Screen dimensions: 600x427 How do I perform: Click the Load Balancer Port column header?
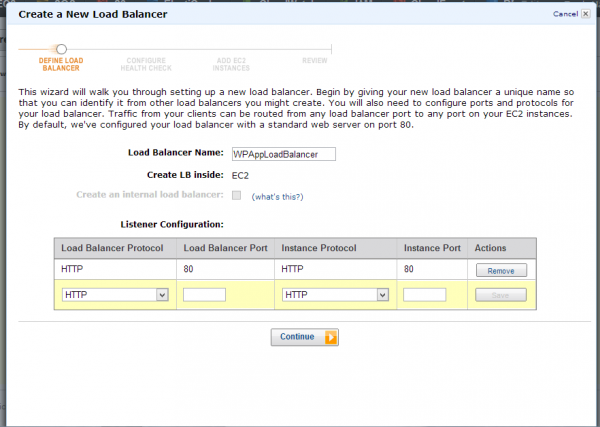tap(225, 248)
